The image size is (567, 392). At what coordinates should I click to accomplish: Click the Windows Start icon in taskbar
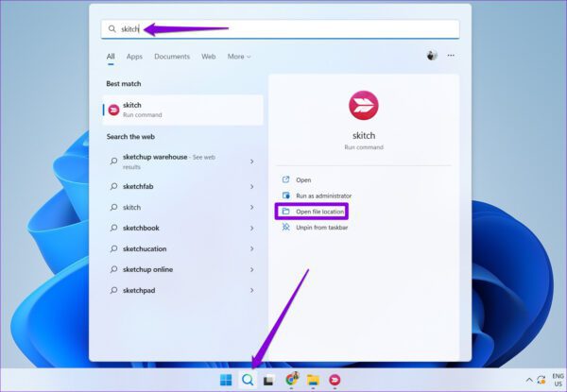(x=226, y=380)
